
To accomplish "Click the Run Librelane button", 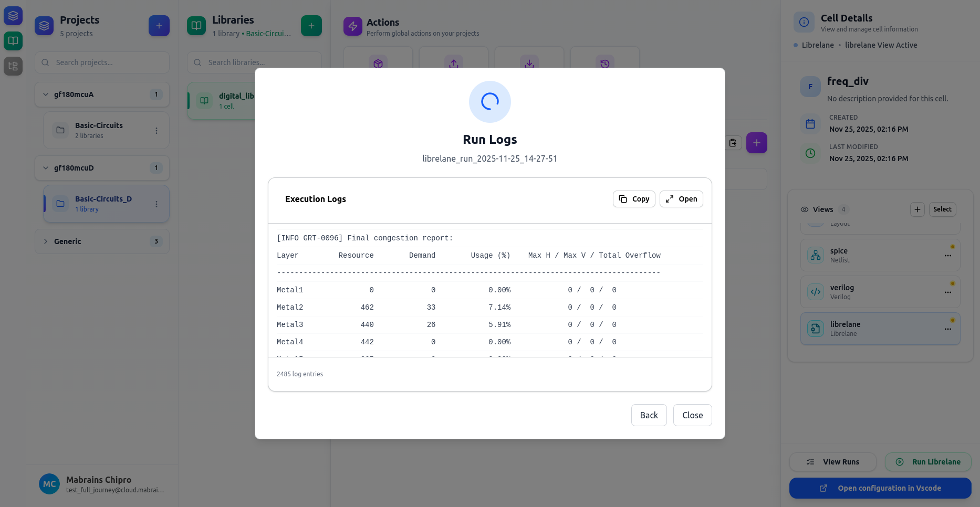I will pyautogui.click(x=928, y=461).
